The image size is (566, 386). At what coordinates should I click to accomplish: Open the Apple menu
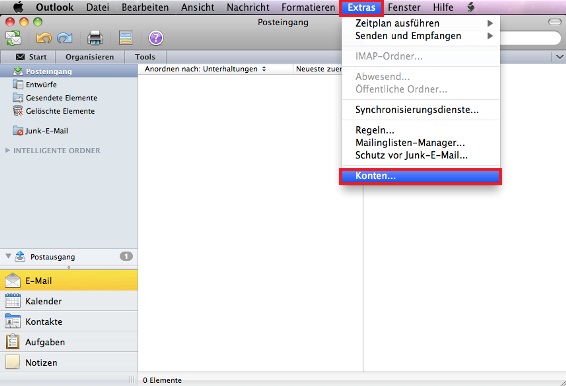(x=17, y=7)
